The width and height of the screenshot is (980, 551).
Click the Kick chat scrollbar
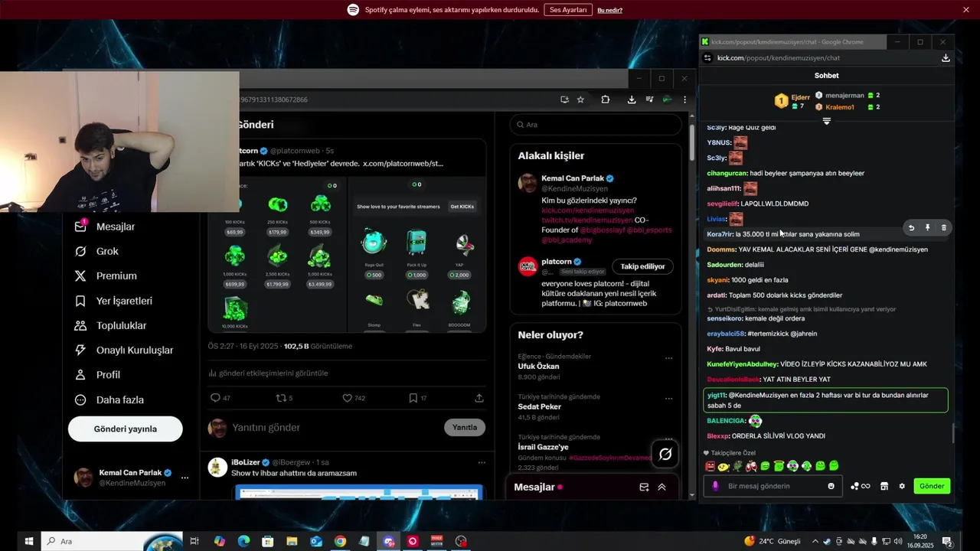(953, 434)
